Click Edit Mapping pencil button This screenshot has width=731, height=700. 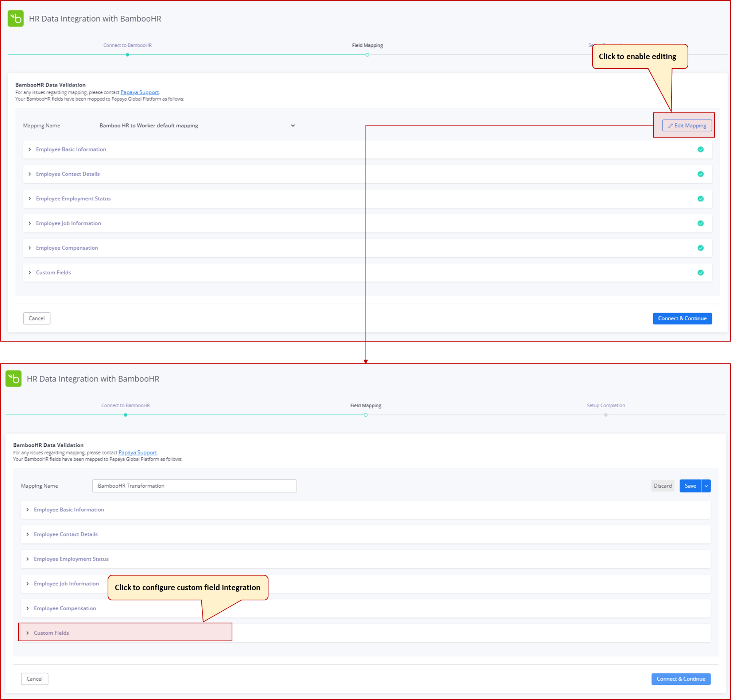(687, 126)
